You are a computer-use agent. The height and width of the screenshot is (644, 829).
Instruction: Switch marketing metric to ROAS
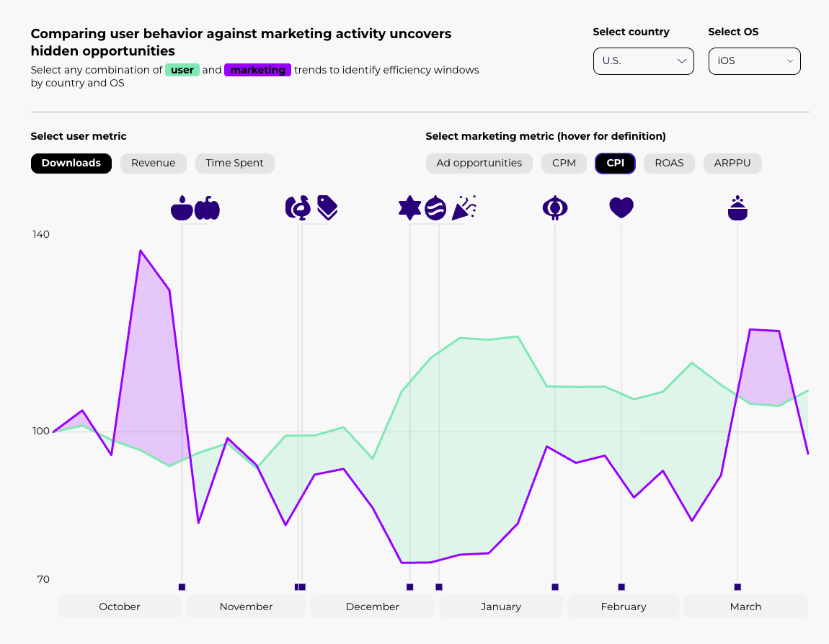pyautogui.click(x=669, y=164)
